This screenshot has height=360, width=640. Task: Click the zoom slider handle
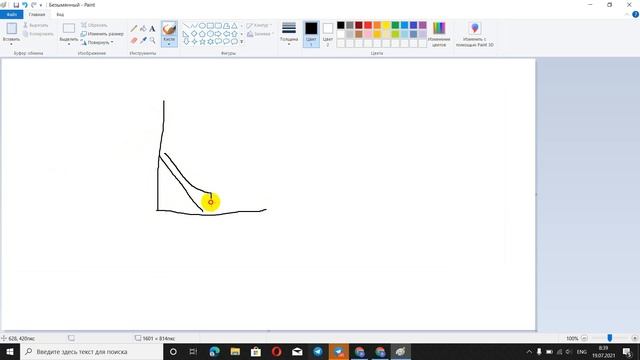pyautogui.click(x=610, y=338)
